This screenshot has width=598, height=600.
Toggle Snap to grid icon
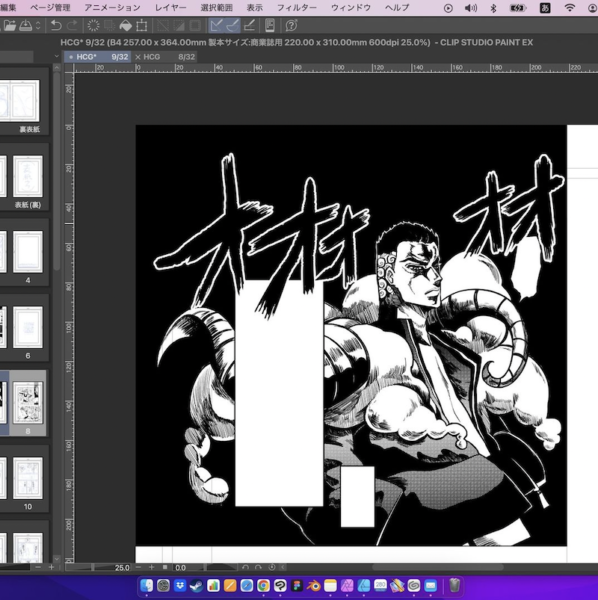coord(249,26)
